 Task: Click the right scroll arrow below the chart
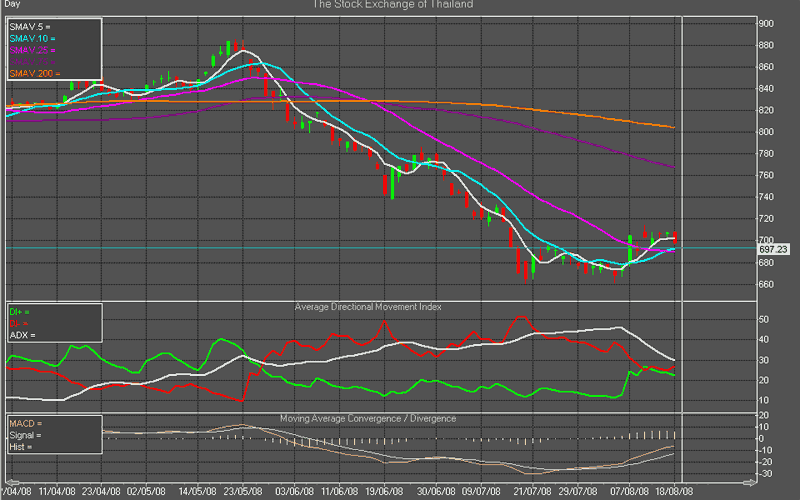749,482
